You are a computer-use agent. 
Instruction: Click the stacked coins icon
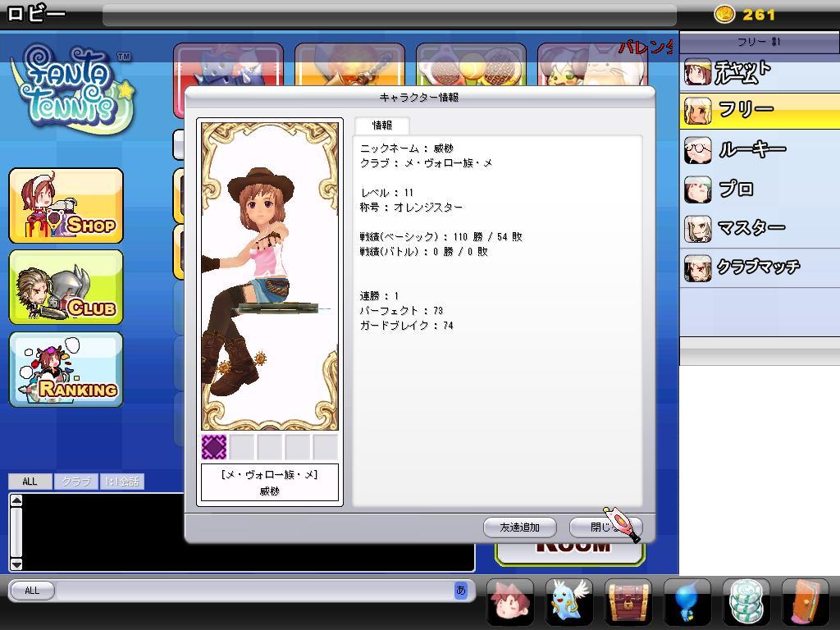[x=746, y=600]
